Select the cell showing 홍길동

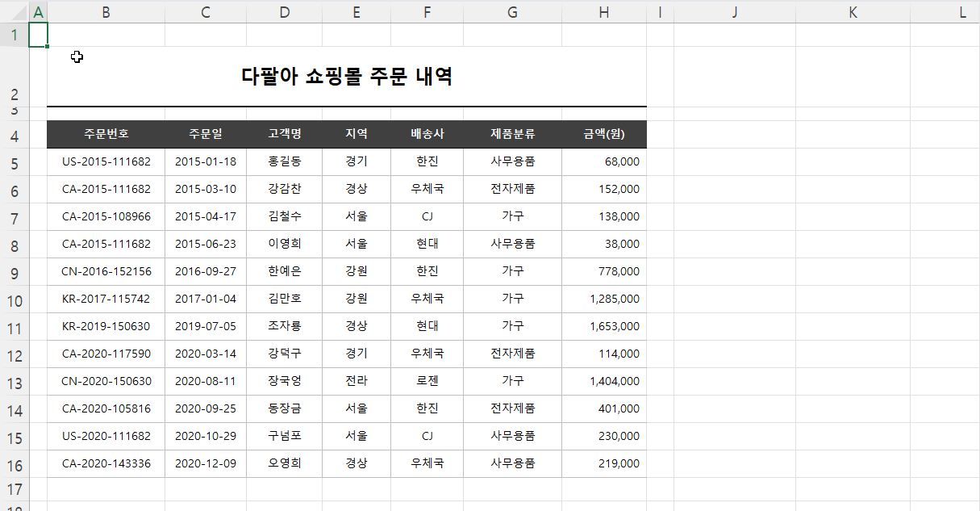coord(284,161)
